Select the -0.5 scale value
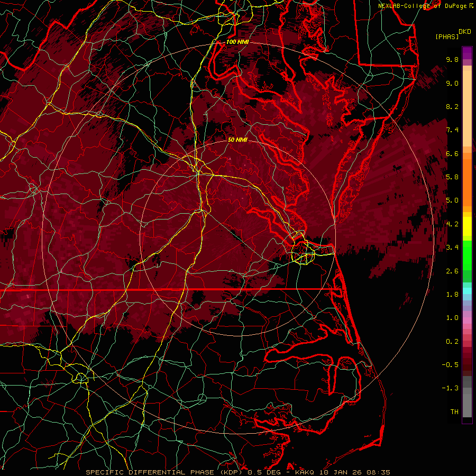The height and width of the screenshot is (476, 476). click(450, 365)
